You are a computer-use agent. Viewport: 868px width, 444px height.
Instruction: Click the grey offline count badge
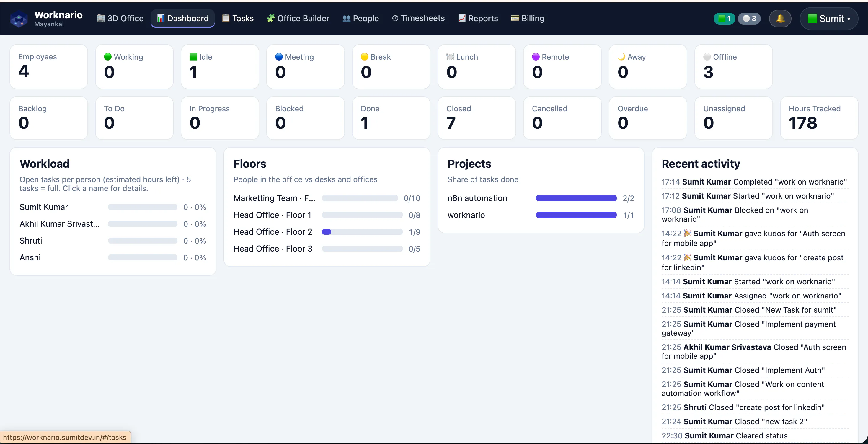pos(749,19)
